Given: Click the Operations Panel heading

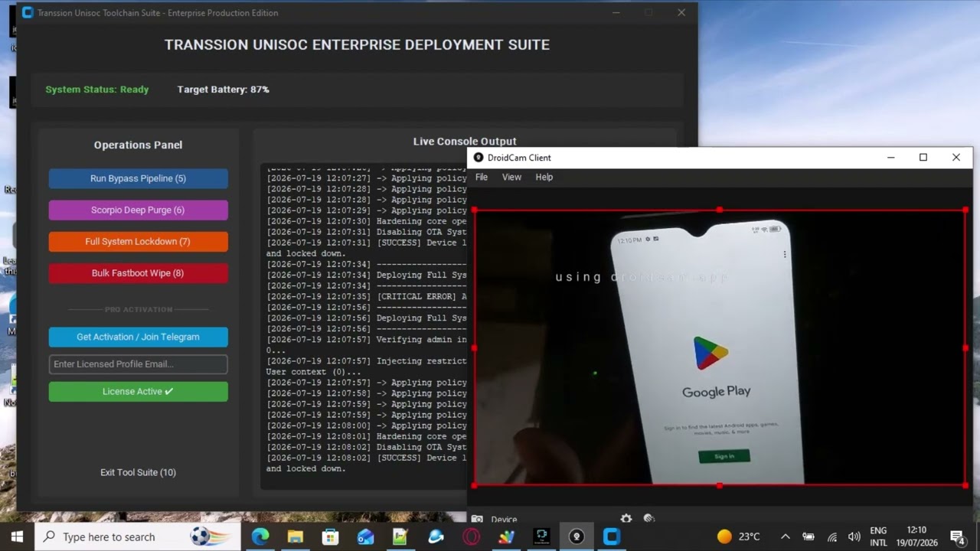Looking at the screenshot, I should coord(138,145).
